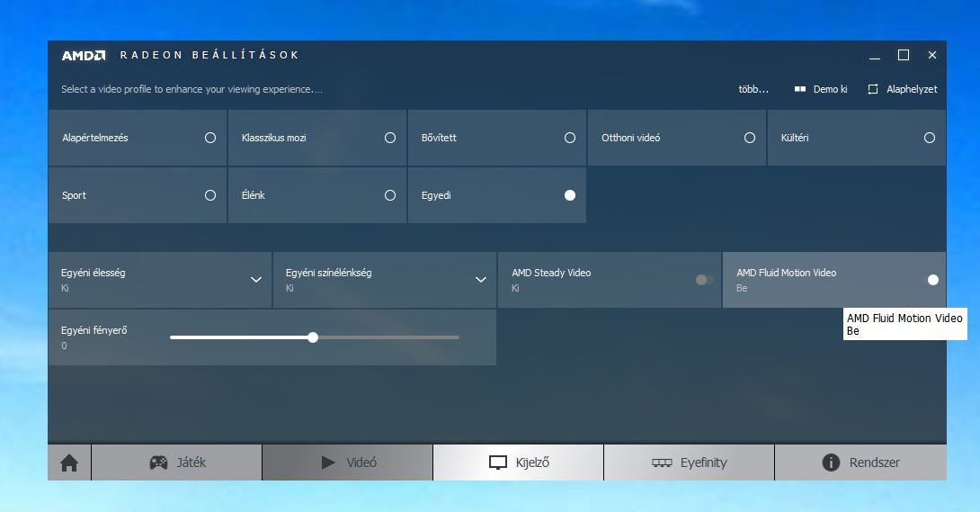Image resolution: width=980 pixels, height=512 pixels.
Task: Open the home screen via house icon
Action: coord(69,463)
